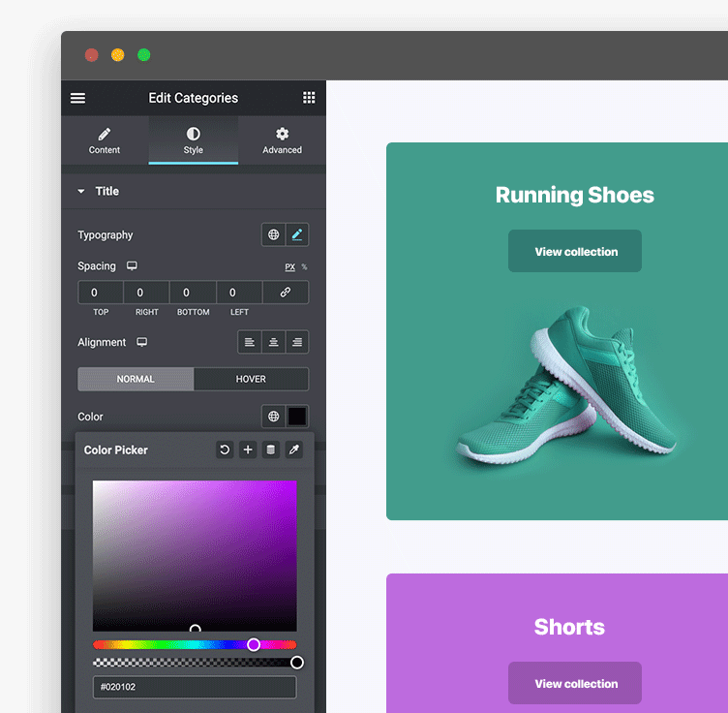Toggle linked spacing values

[286, 292]
